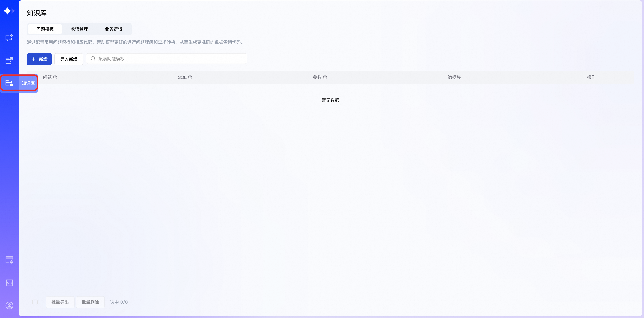The image size is (644, 318).
Task: Click the star logo in the sidebar
Action: 9,11
